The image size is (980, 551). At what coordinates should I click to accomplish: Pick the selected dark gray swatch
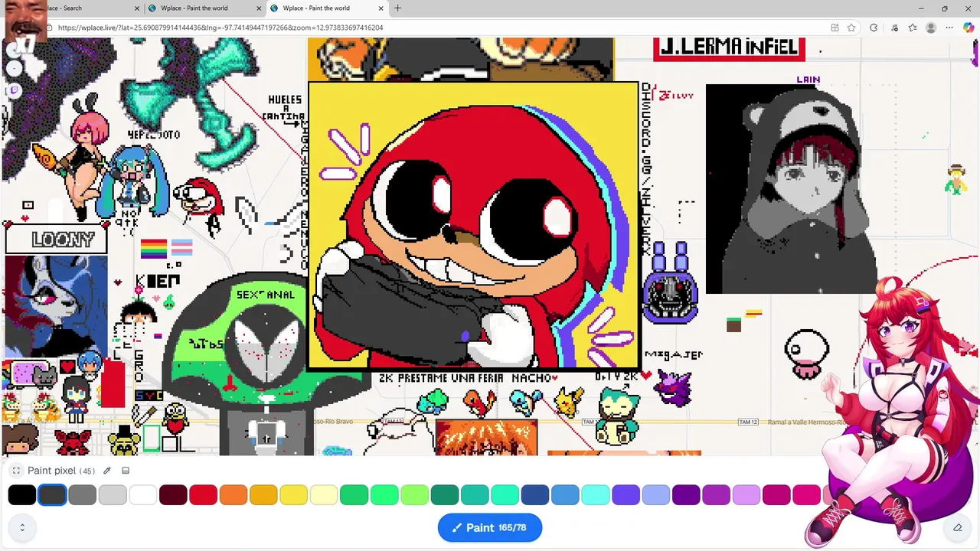tap(52, 495)
